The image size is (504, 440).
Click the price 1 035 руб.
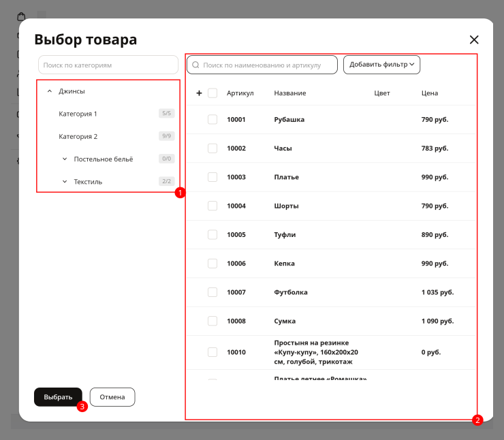click(437, 292)
